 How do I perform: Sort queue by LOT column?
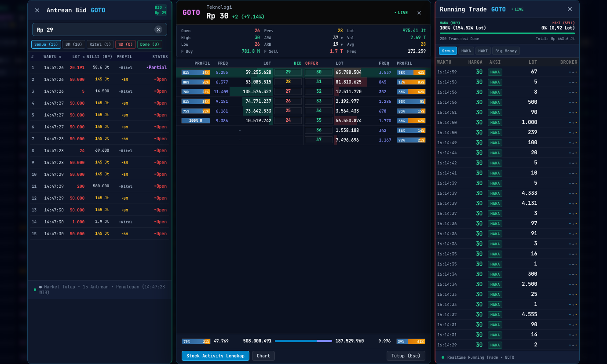click(x=78, y=57)
